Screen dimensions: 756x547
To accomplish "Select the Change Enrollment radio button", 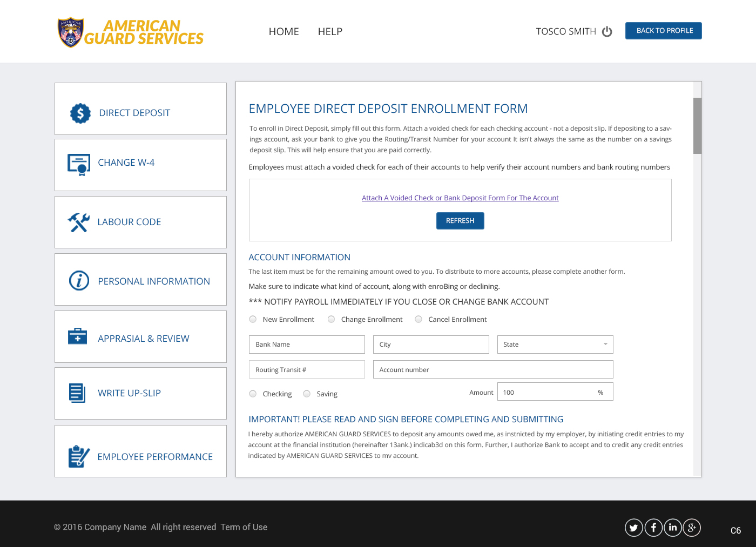I will pos(331,319).
